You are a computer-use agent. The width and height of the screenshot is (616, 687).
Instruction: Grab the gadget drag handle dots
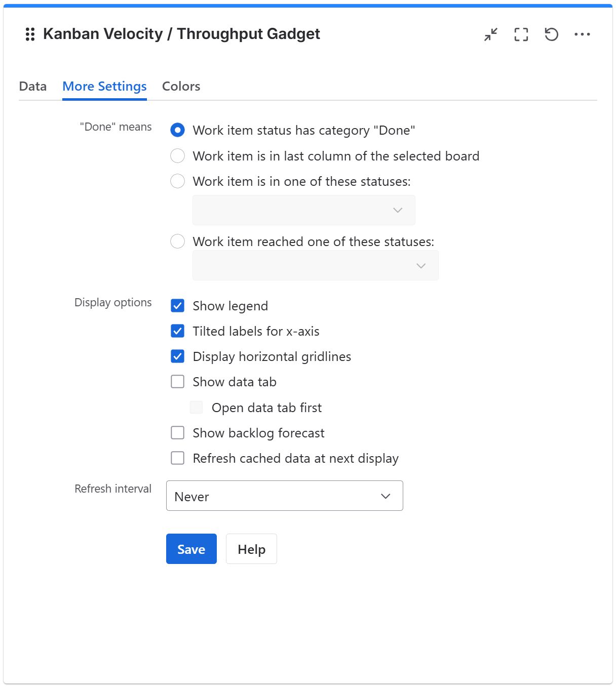tap(29, 34)
